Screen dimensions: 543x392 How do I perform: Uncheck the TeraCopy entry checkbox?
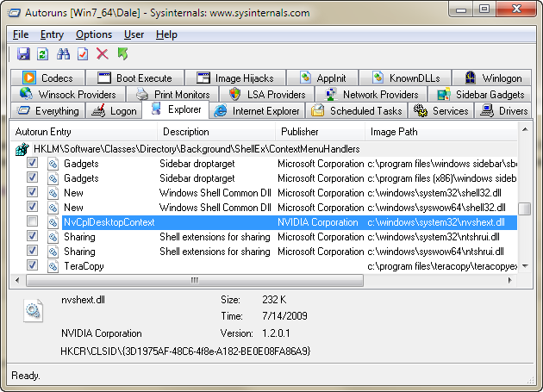click(32, 266)
